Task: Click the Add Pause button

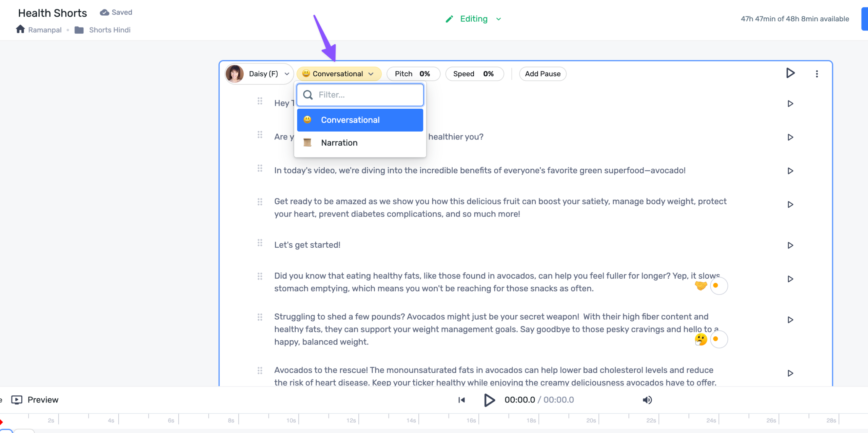Action: click(542, 74)
